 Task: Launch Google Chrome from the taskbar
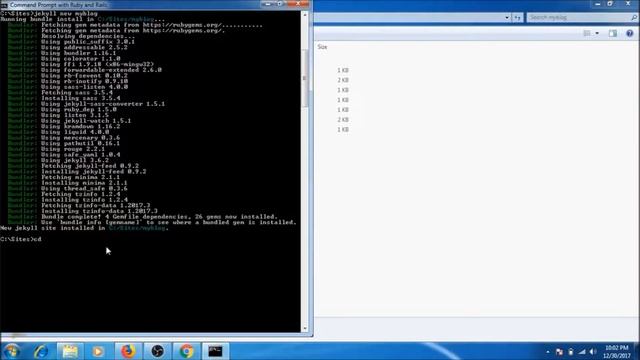(186, 351)
